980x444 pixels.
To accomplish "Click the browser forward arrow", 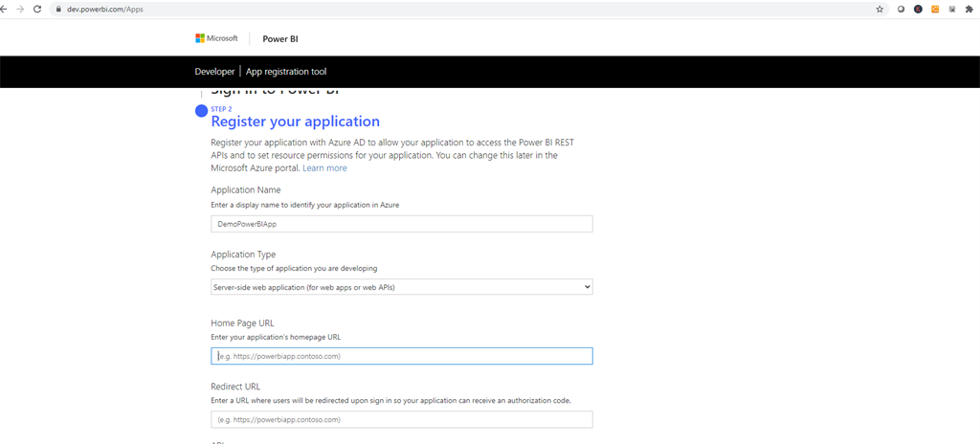I will (x=20, y=9).
